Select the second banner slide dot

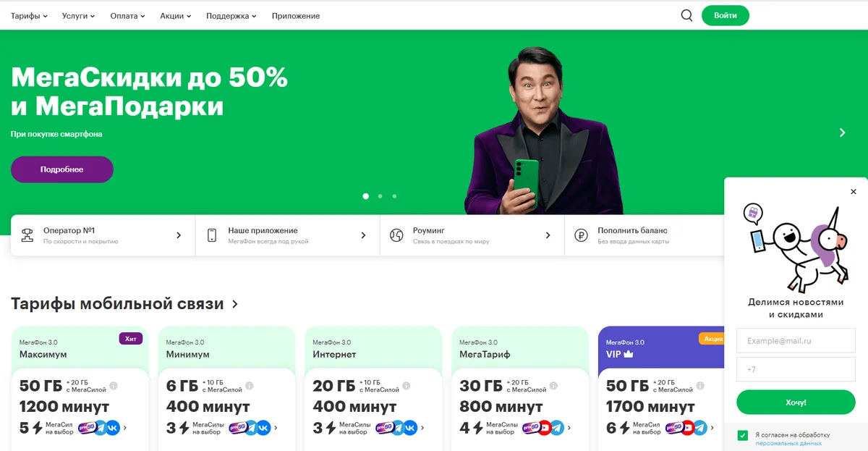point(380,196)
